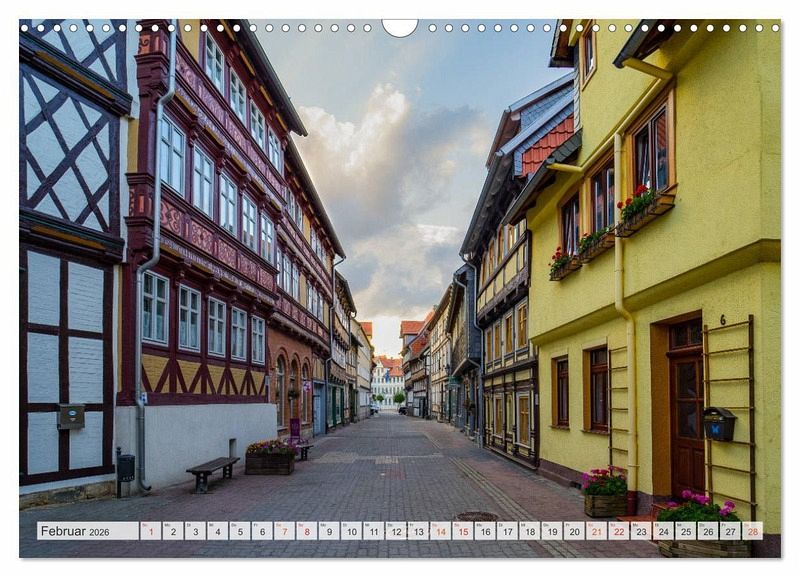Select date 22 in the calendar strip

pyautogui.click(x=619, y=531)
